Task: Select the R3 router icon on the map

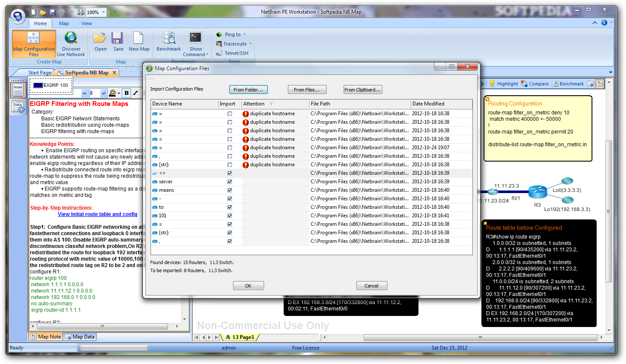Action: [x=538, y=192]
